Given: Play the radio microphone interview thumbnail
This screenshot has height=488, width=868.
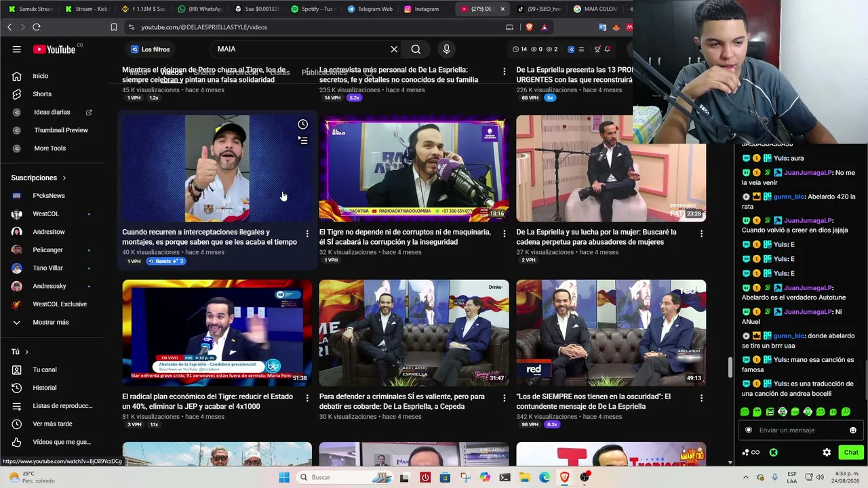Looking at the screenshot, I should (414, 169).
